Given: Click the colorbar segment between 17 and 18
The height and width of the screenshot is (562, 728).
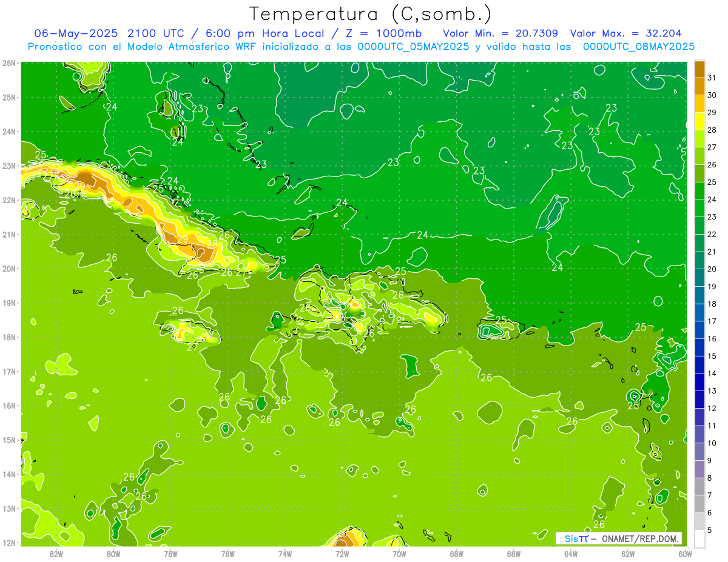Looking at the screenshot, I should pos(699,312).
